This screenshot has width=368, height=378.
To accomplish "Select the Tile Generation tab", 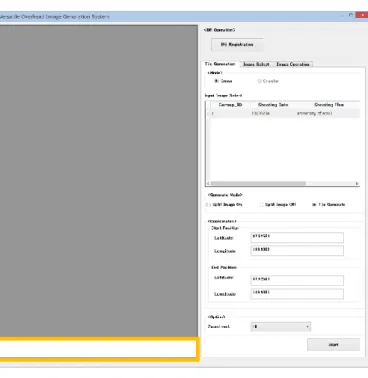I will 220,64.
